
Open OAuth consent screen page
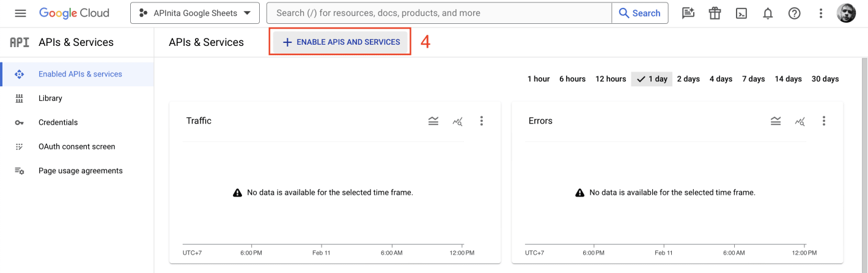pos(76,147)
